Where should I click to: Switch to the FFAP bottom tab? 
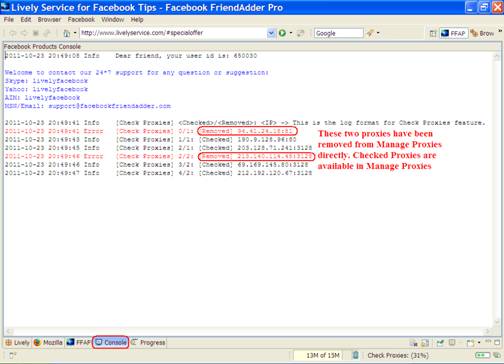[x=78, y=342]
